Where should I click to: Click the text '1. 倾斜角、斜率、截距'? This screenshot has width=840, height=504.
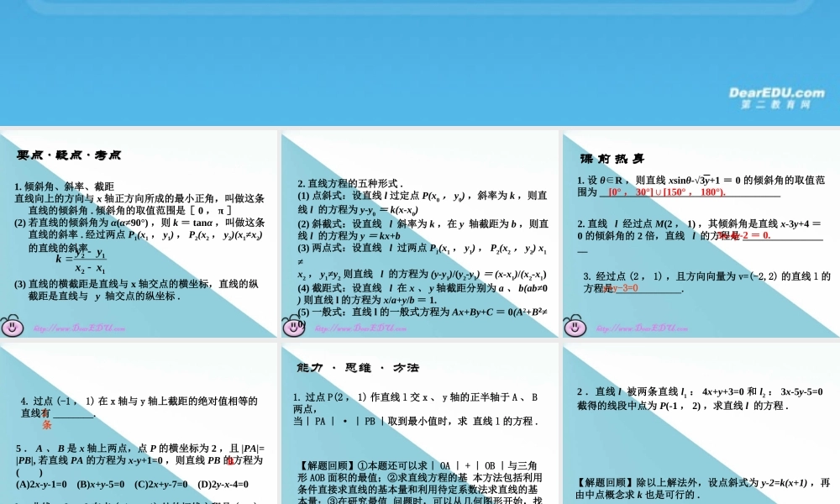click(65, 186)
